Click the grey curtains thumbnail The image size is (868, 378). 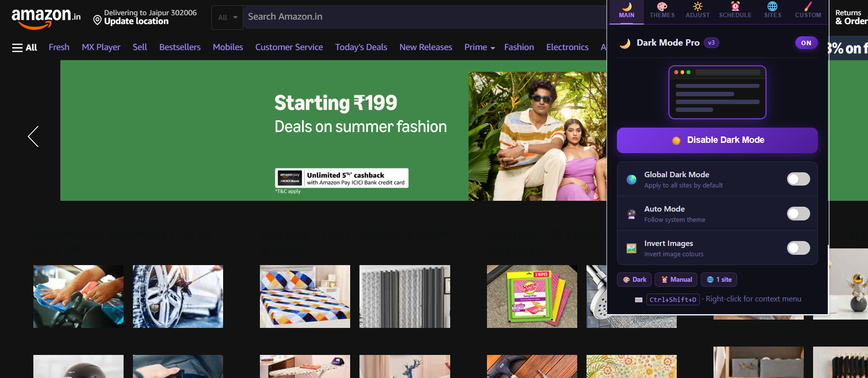click(405, 297)
